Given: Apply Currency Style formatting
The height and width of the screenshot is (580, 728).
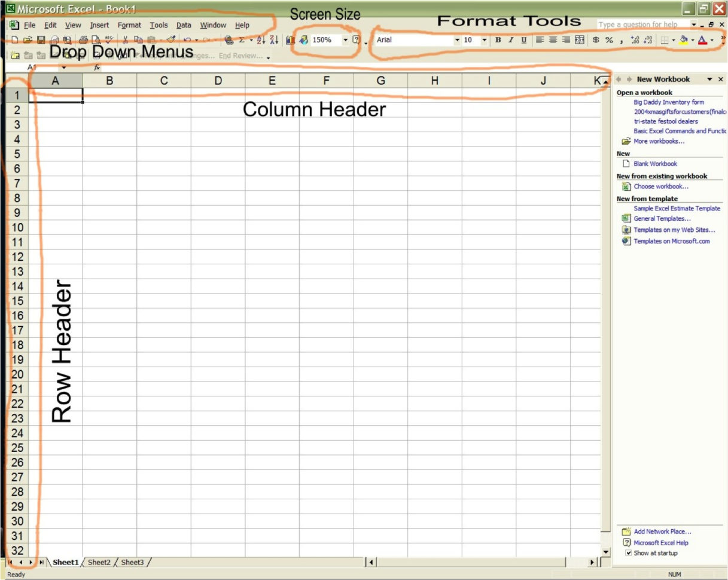Looking at the screenshot, I should tap(595, 40).
